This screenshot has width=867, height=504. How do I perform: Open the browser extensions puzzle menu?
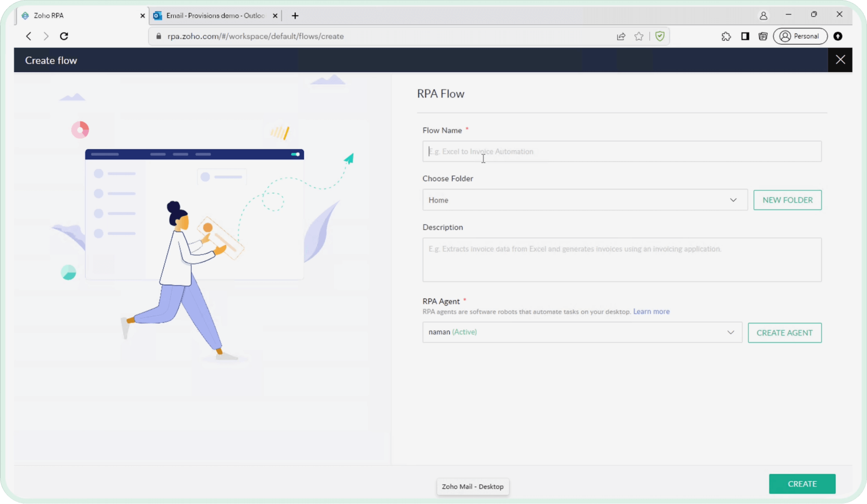tap(726, 36)
